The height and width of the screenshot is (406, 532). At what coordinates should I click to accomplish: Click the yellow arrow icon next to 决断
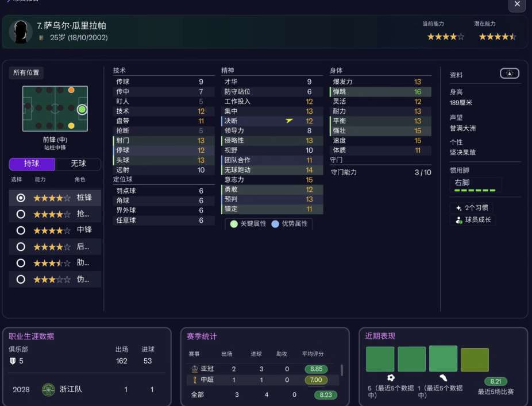pos(290,121)
